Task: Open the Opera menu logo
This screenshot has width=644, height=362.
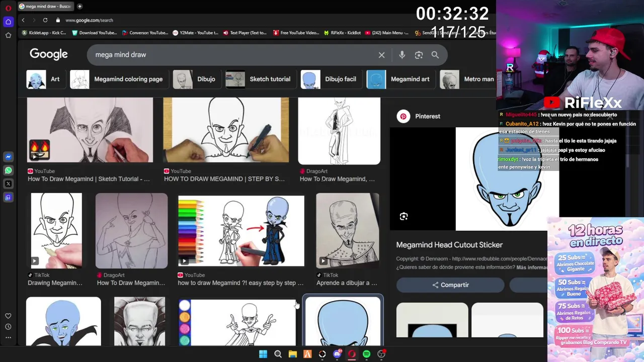Action: (x=8, y=8)
